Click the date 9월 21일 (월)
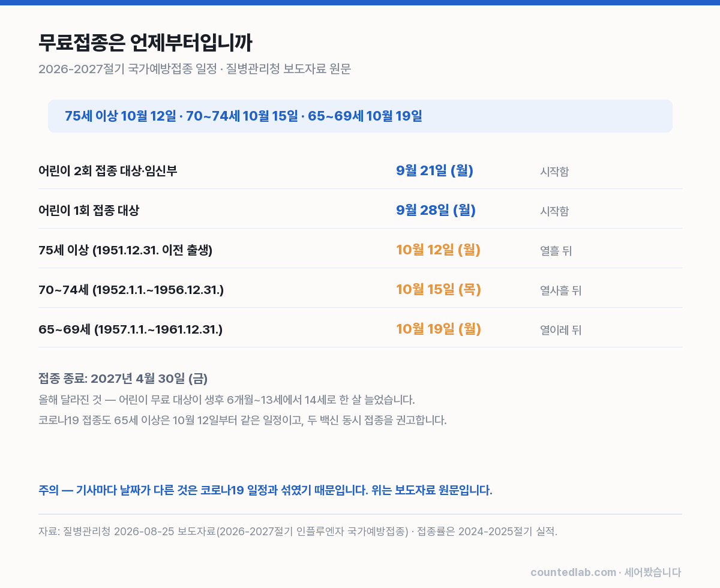Image resolution: width=720 pixels, height=588 pixels. (x=435, y=170)
